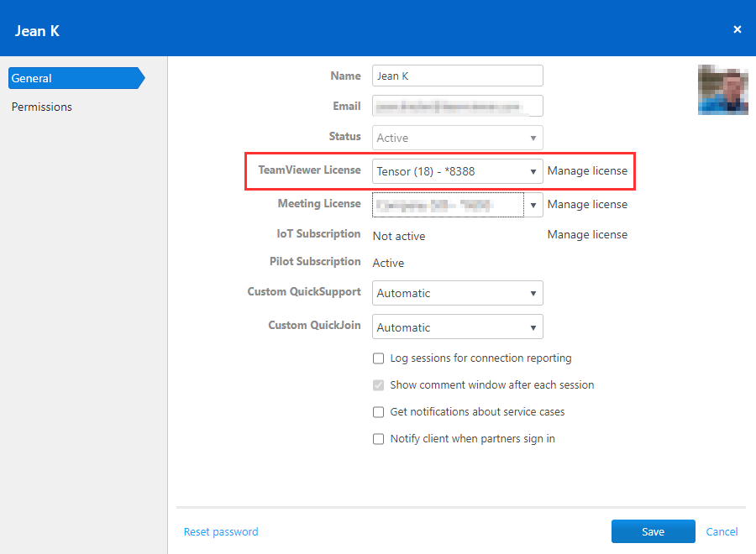The width and height of the screenshot is (756, 554).
Task: Open the Custom QuickSupport dropdown
Action: [x=458, y=293]
